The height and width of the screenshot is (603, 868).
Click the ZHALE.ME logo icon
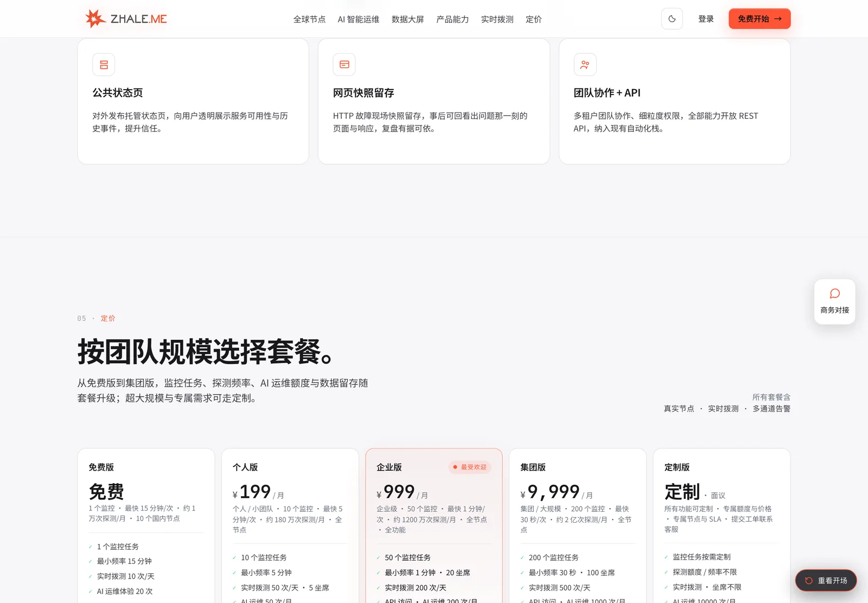[95, 18]
